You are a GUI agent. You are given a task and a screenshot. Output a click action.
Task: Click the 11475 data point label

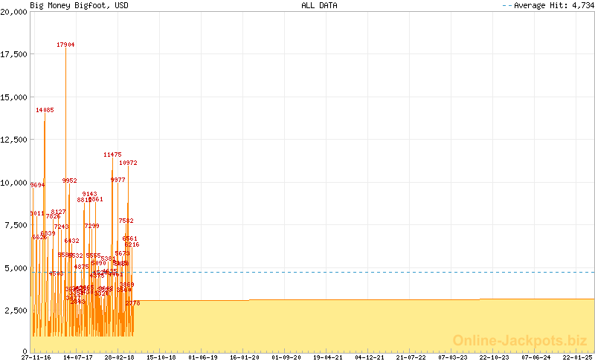point(112,155)
